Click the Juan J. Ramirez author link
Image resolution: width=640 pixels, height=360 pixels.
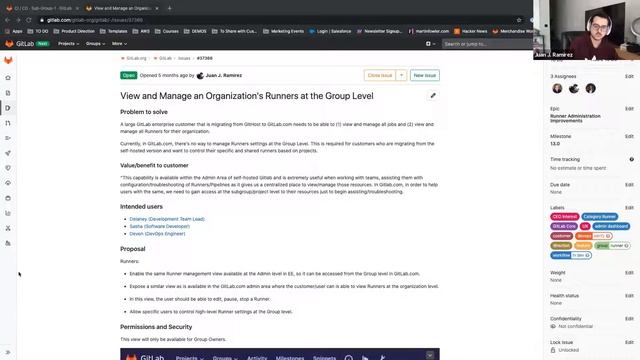(x=223, y=76)
